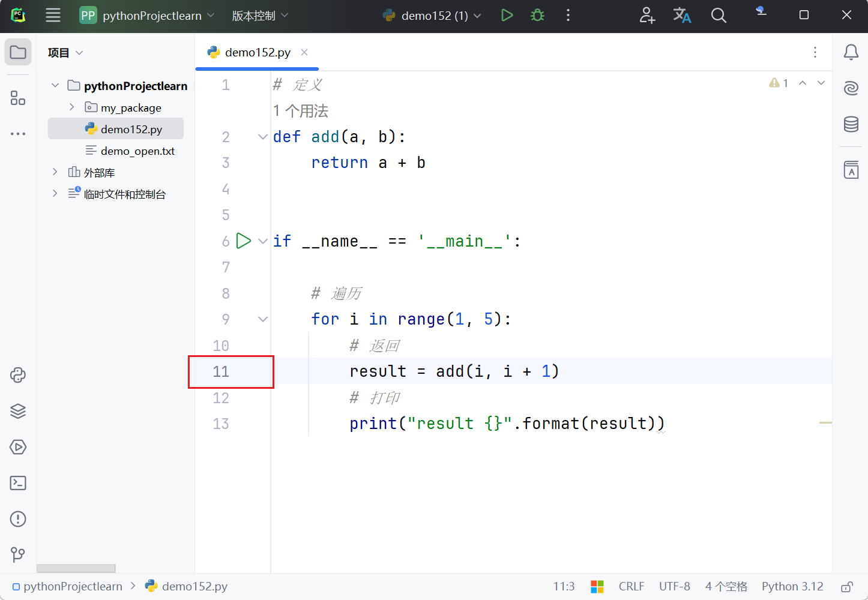This screenshot has height=600, width=868.
Task: Open demo152 (1) run configuration dropdown
Action: [432, 16]
